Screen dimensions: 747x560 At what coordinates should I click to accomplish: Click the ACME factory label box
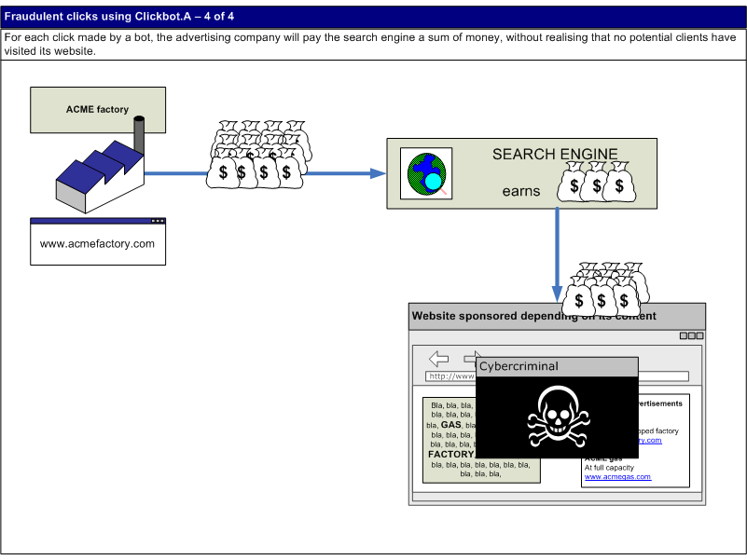(98, 110)
